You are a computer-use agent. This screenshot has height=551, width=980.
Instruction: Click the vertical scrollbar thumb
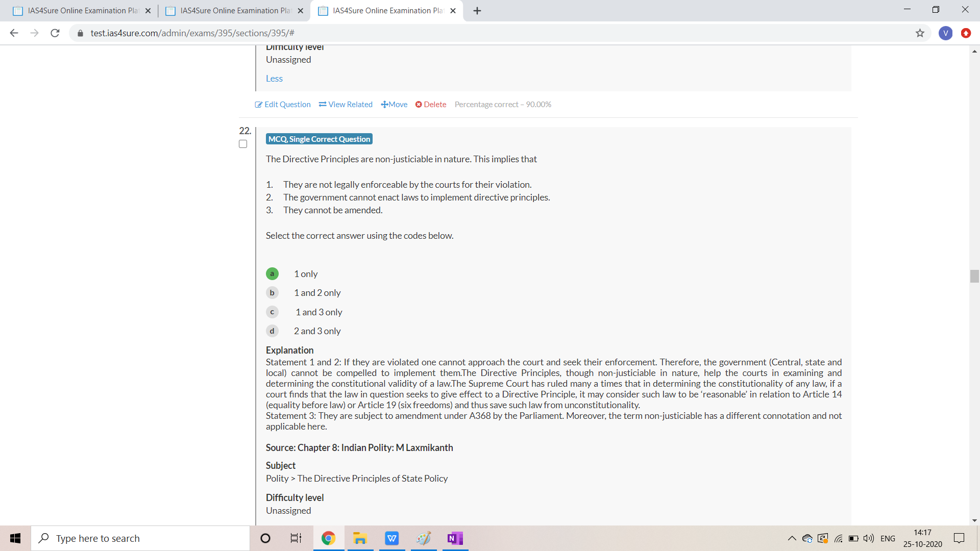974,276
